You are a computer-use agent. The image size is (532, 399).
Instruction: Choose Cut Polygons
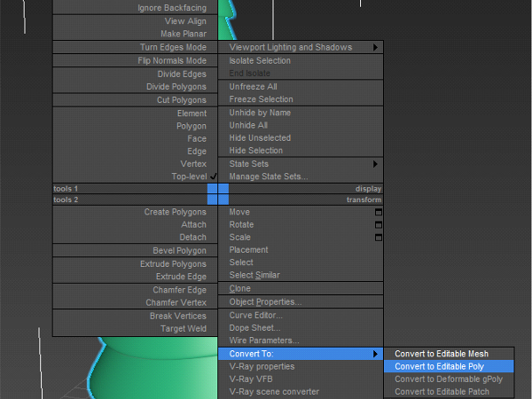tap(135, 100)
